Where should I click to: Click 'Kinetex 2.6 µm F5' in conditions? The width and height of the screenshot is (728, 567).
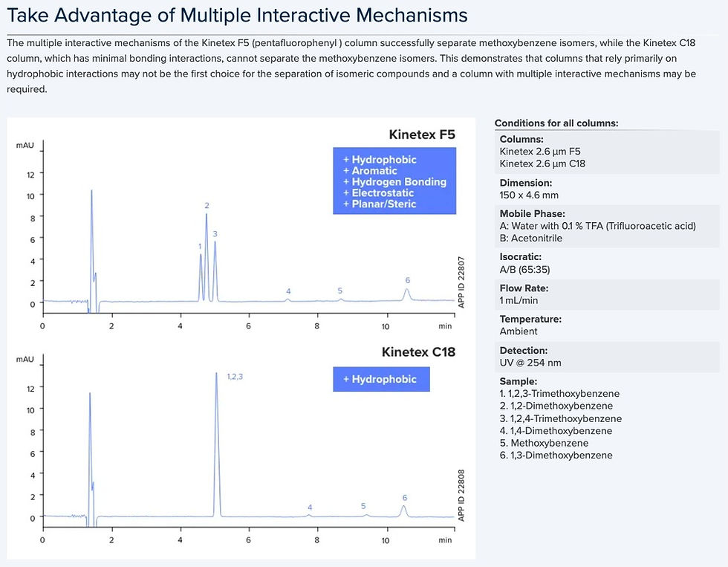540,152
